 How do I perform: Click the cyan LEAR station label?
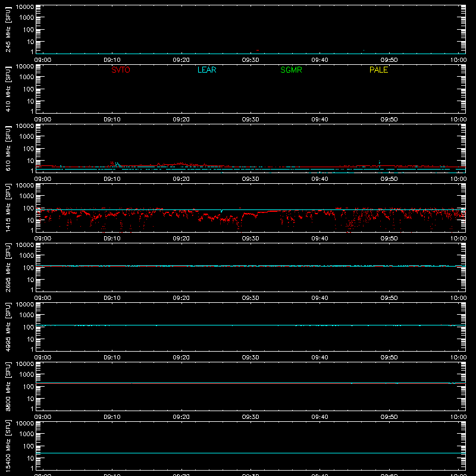click(206, 70)
